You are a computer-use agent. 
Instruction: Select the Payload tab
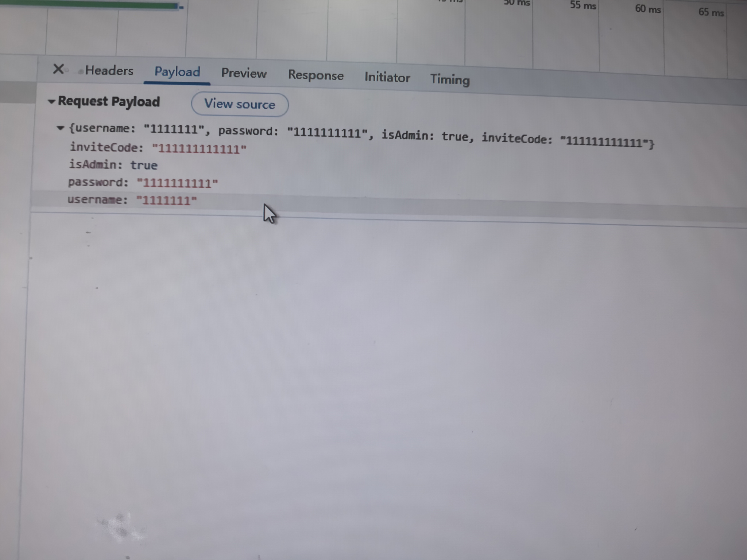[177, 72]
